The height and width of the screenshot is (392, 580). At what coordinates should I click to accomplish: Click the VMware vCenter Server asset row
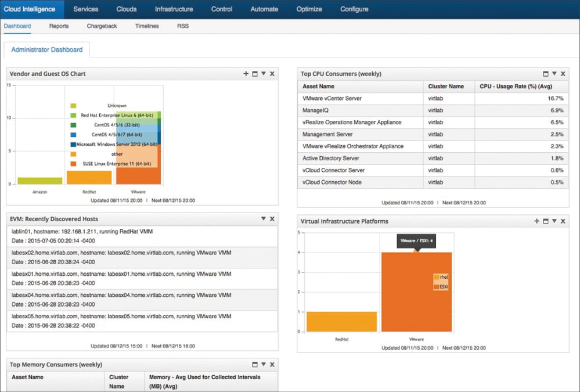tap(332, 99)
